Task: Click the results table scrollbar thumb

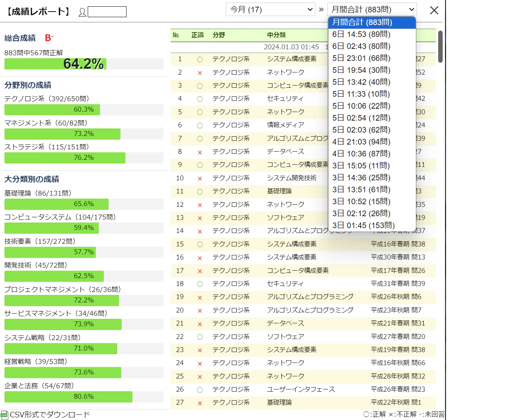Action: click(x=440, y=47)
